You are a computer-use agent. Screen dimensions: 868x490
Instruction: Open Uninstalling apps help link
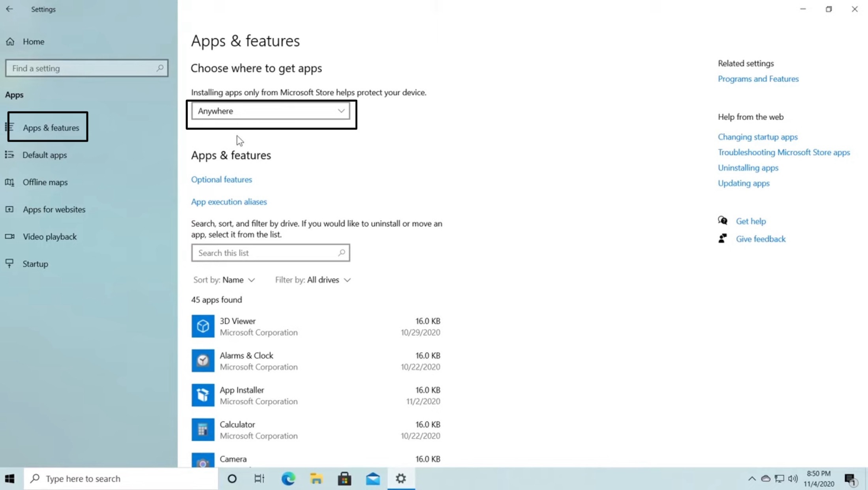748,168
